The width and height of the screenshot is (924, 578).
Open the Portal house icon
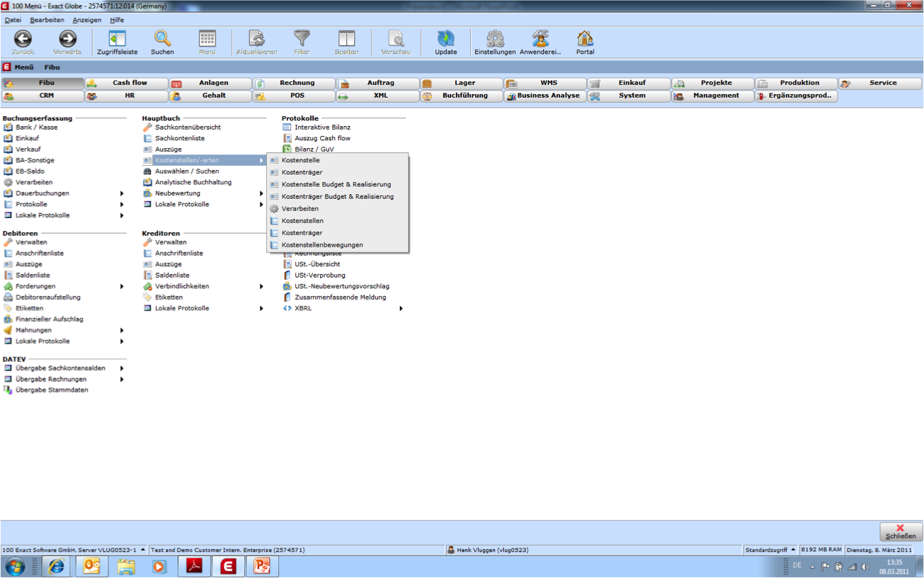pyautogui.click(x=585, y=39)
